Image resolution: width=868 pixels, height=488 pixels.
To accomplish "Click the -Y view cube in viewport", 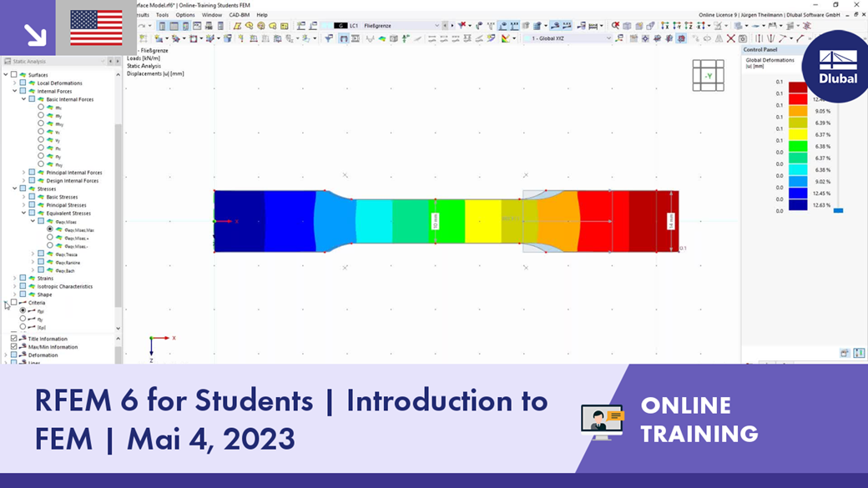I will 708,76.
